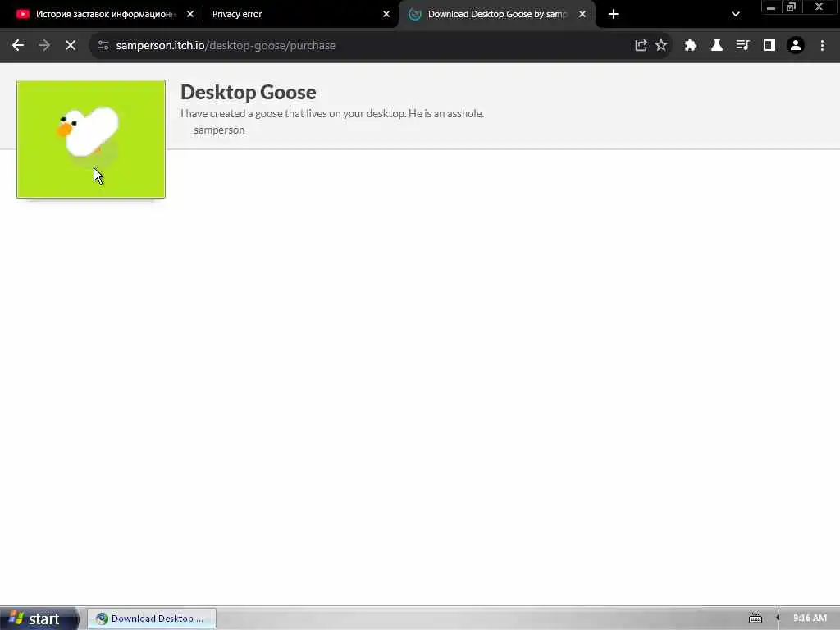Restore down the browser window
Screen dimensions: 840x630
coord(791,7)
